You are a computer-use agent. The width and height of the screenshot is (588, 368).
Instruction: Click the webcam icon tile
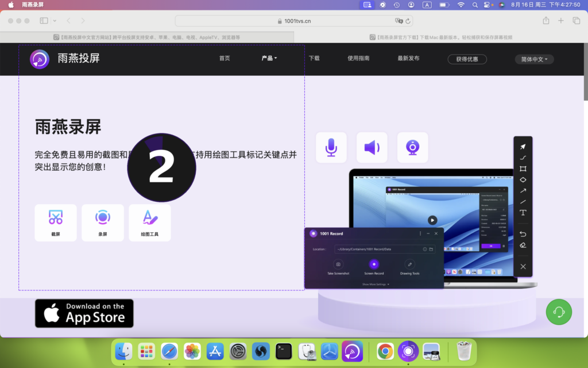[412, 147]
